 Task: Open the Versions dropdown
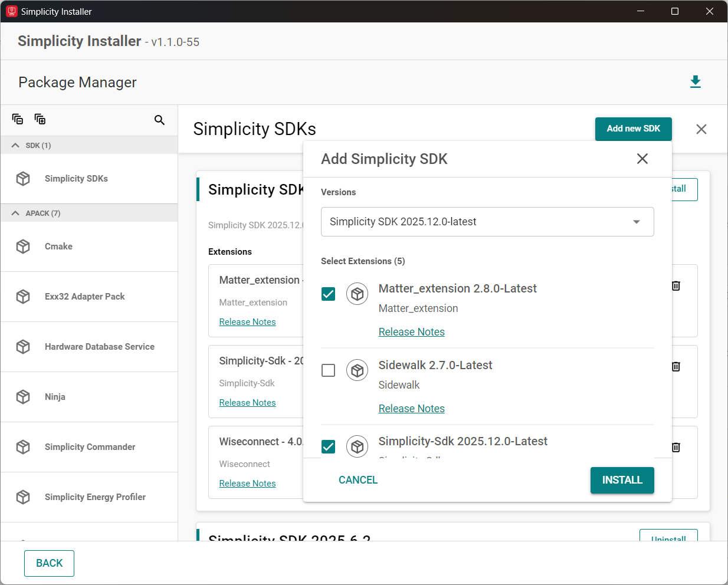click(x=487, y=222)
